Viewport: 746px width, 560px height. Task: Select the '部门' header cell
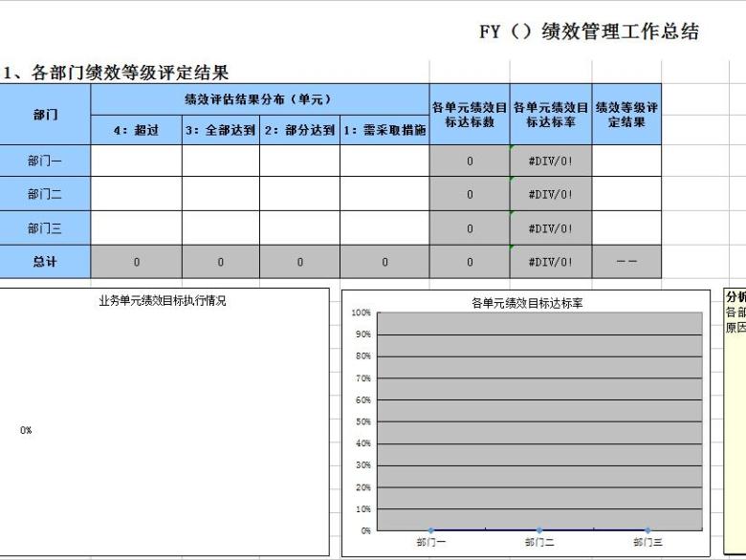[x=45, y=115]
